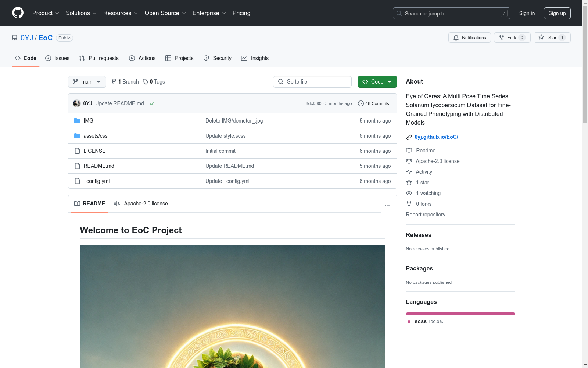Click the Sign up button

(x=557, y=13)
